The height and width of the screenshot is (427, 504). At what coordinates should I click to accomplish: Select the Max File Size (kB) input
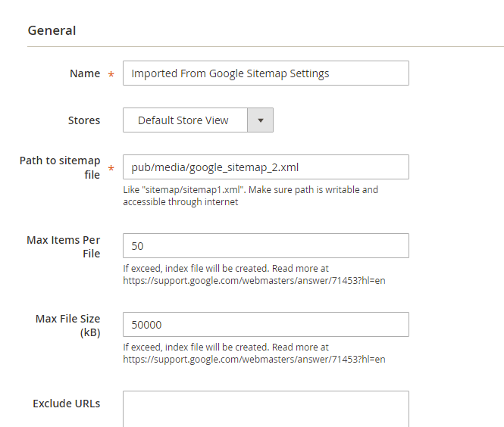click(x=265, y=325)
